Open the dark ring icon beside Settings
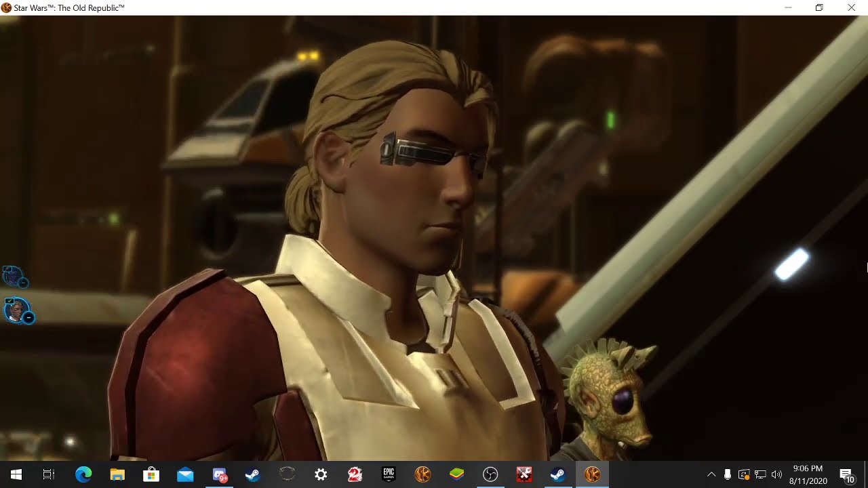Image resolution: width=868 pixels, height=488 pixels. point(287,474)
